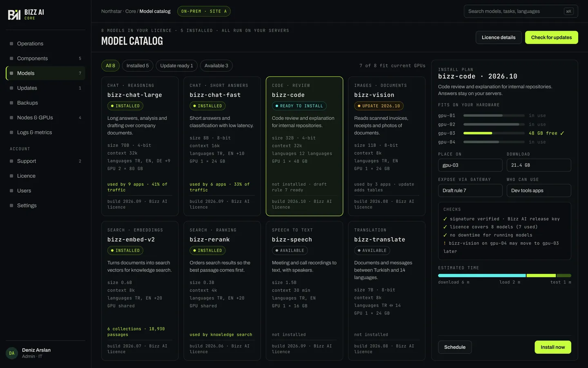The width and height of the screenshot is (588, 368).
Task: Click the Schedule button
Action: coord(455,347)
